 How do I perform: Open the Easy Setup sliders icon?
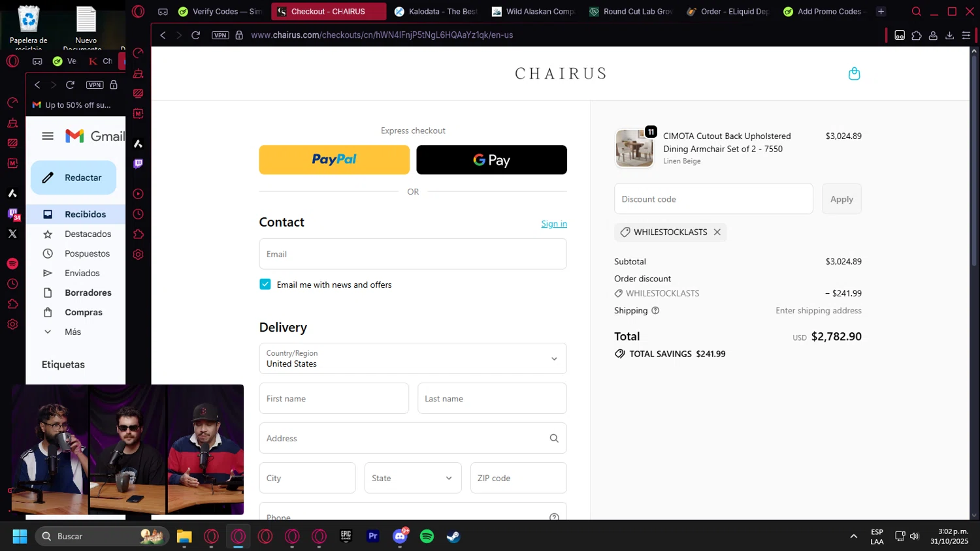point(966,35)
